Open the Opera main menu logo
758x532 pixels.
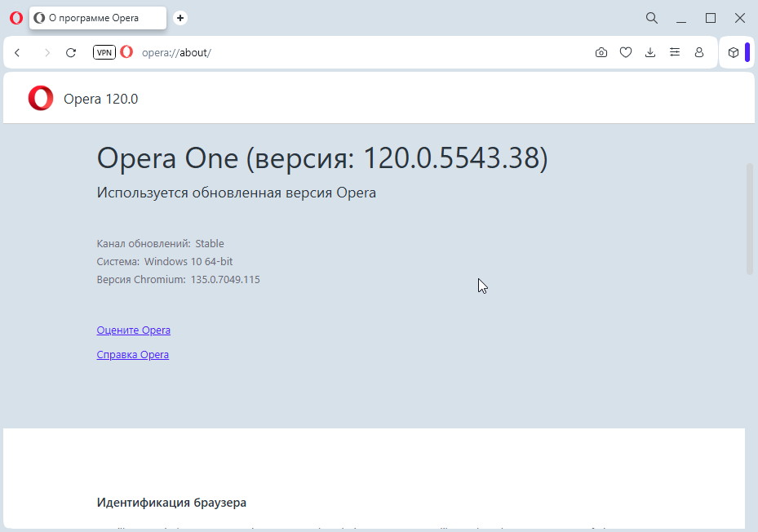pyautogui.click(x=16, y=19)
